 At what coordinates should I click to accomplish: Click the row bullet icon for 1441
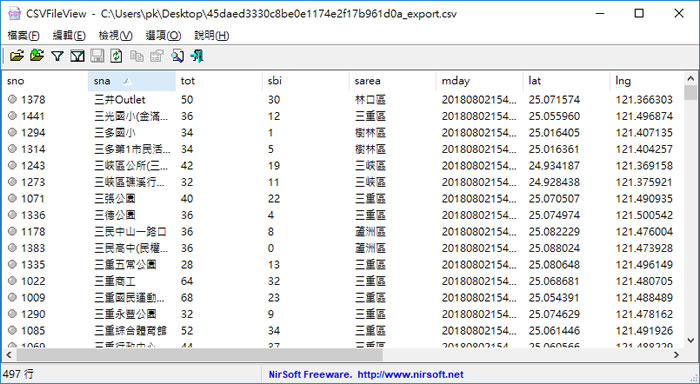click(x=12, y=116)
